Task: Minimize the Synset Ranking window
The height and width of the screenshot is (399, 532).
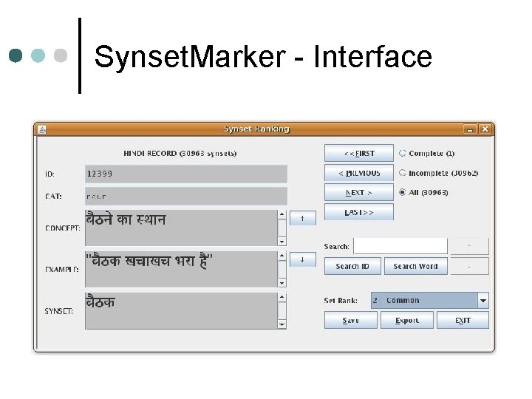Action: 470,129
